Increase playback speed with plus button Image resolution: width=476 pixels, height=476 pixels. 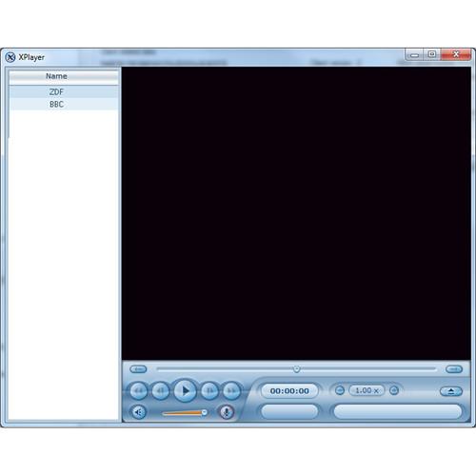pyautogui.click(x=394, y=390)
